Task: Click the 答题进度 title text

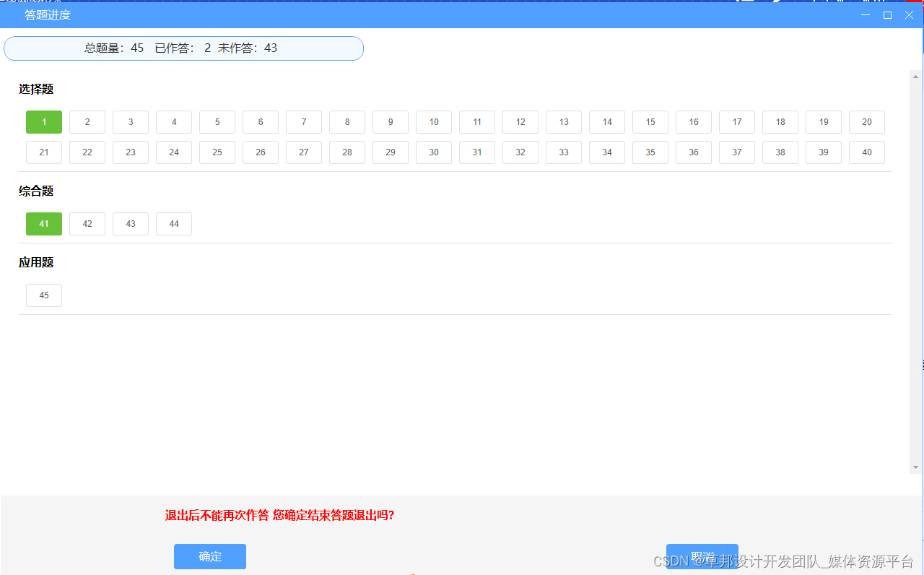Action: pos(47,14)
